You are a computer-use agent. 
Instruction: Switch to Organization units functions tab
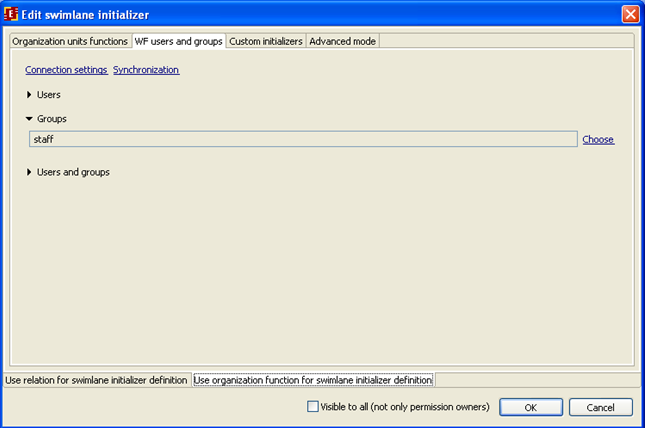point(70,41)
